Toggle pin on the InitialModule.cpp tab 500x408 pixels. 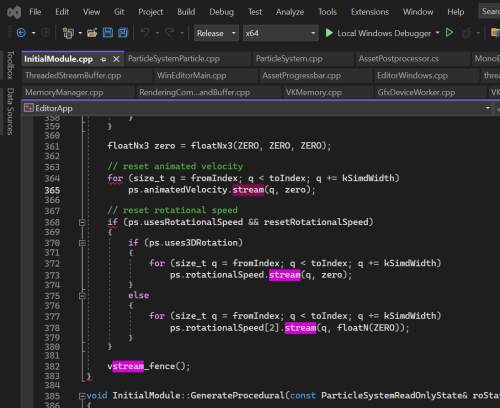pyautogui.click(x=103, y=59)
